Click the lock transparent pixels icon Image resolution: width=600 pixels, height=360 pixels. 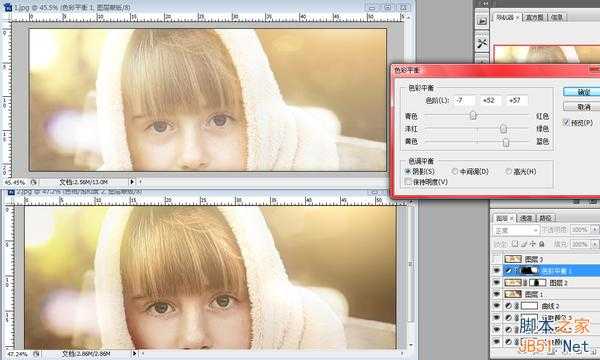click(515, 244)
